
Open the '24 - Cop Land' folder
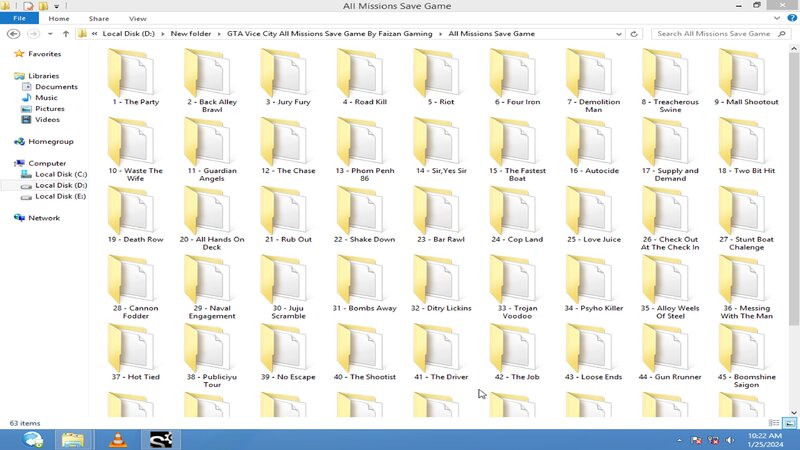pos(517,215)
